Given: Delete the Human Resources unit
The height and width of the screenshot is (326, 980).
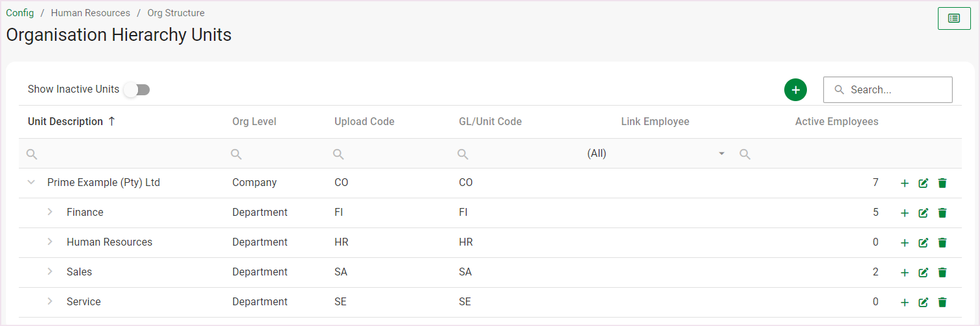Looking at the screenshot, I should tap(942, 242).
